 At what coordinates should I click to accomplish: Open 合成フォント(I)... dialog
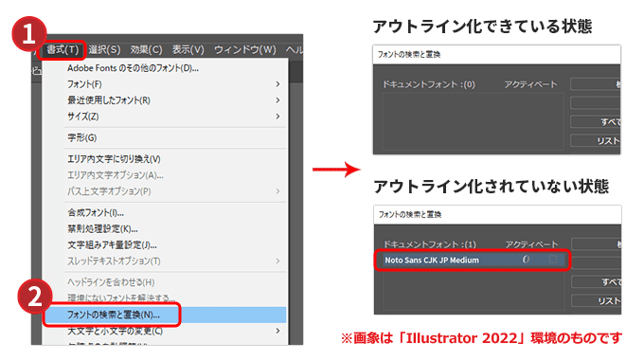click(x=164, y=212)
